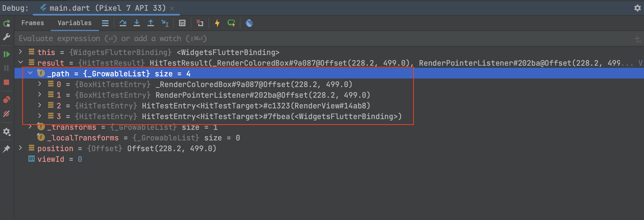The width and height of the screenshot is (644, 220).
Task: Open the Evaluate Expression calculator icon
Action: pyautogui.click(x=182, y=23)
